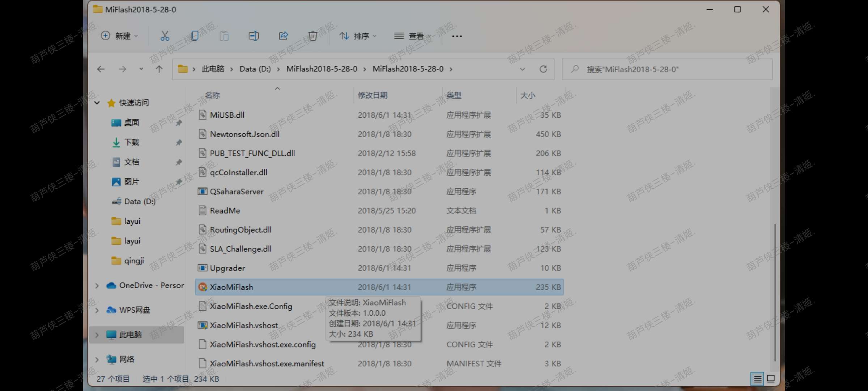
Task: Click the Upgrader application icon
Action: [203, 268]
